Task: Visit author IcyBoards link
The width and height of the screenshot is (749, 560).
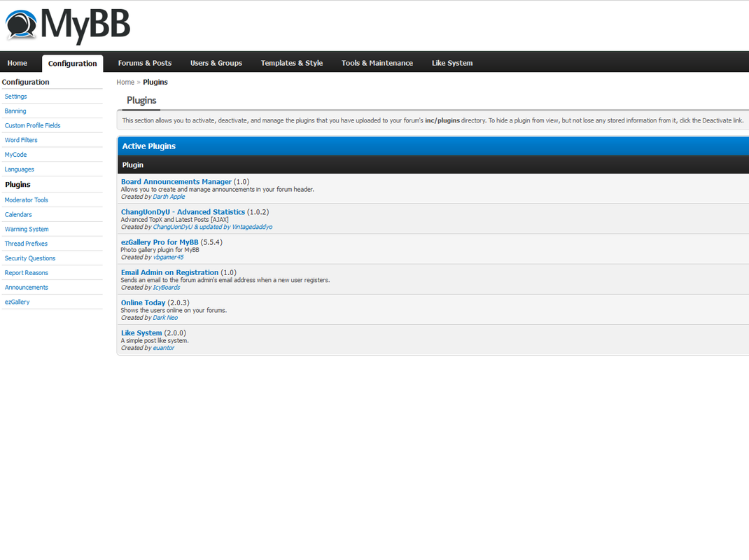Action: (x=166, y=288)
